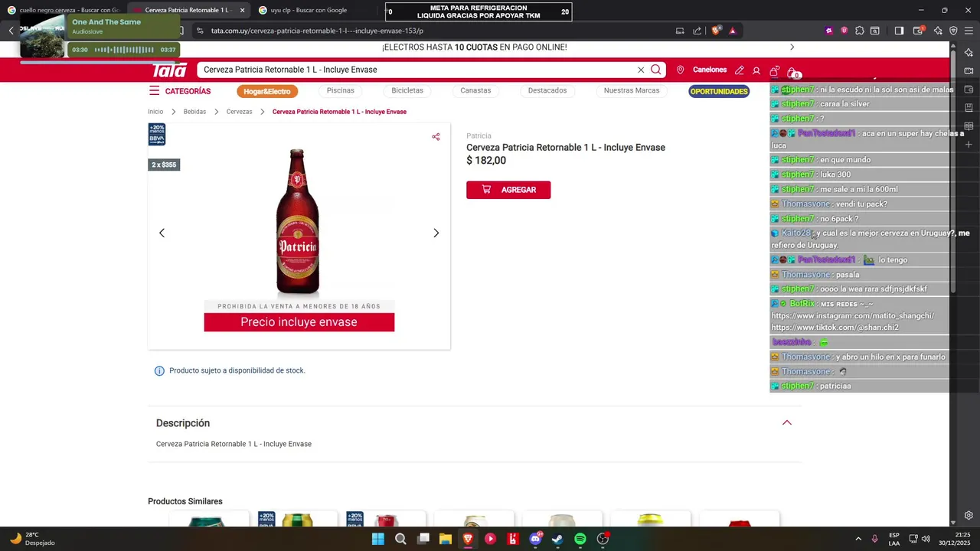The image size is (980, 551).
Task: Open the Piscinas category
Action: 341,90
